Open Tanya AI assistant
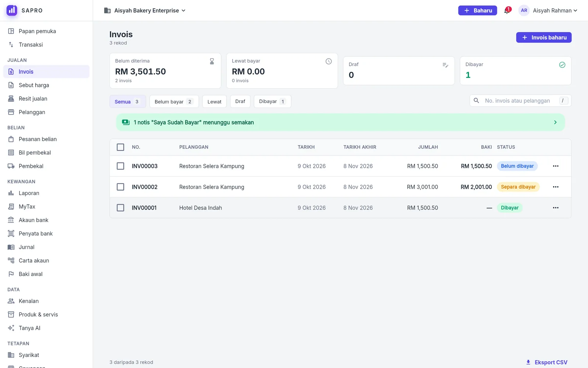Screen dimensions: 588x368 pyautogui.click(x=46, y=328)
